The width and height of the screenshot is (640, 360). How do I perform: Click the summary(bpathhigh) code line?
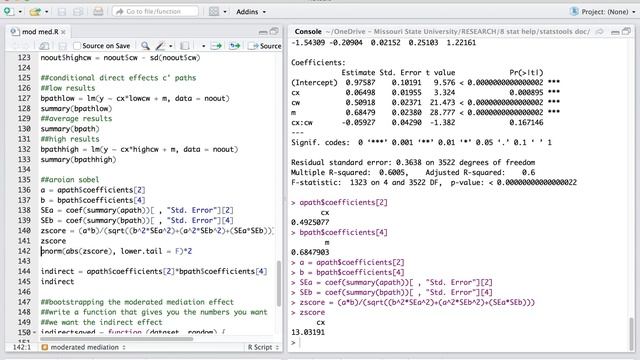[x=78, y=159]
